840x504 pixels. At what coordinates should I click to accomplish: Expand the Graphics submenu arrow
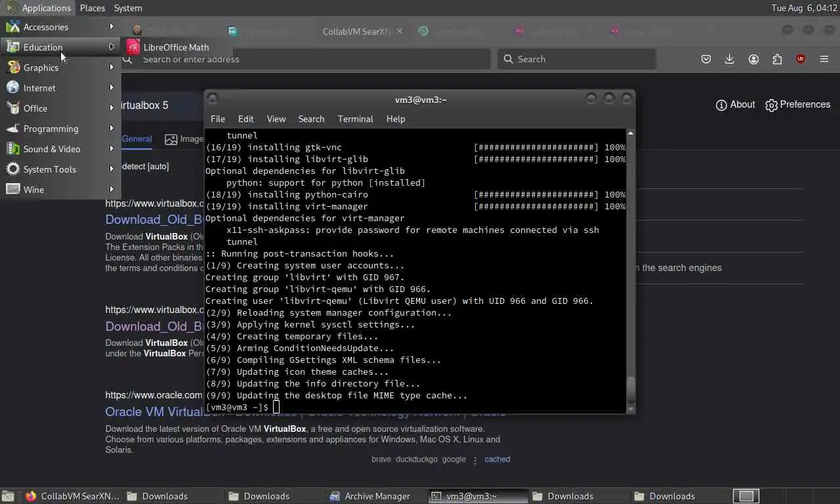coord(112,68)
